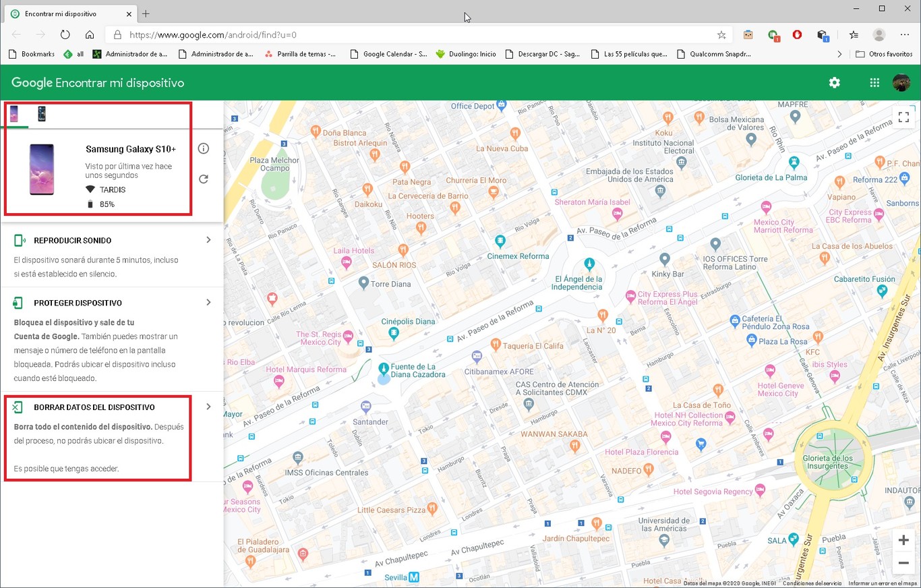Open the favorites list icon
This screenshot has height=588, width=921.
point(854,34)
